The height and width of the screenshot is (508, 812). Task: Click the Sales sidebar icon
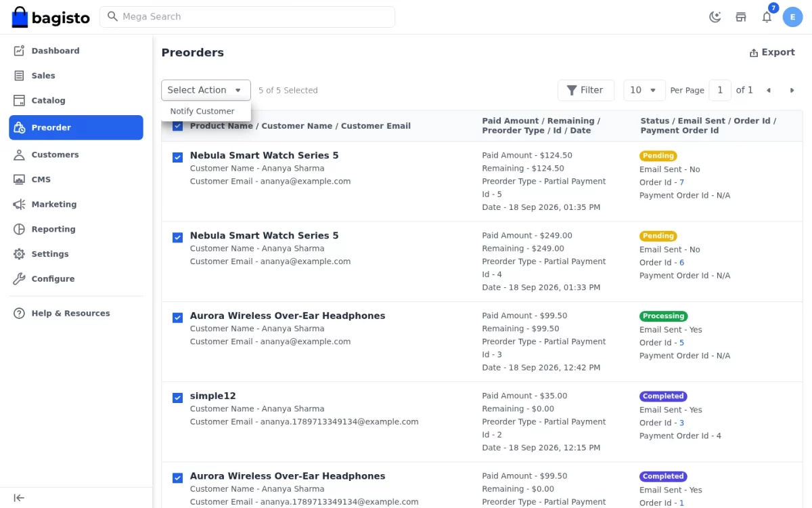[19, 76]
